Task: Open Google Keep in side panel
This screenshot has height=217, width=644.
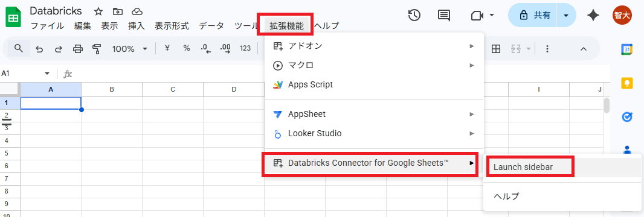Action: pyautogui.click(x=626, y=83)
